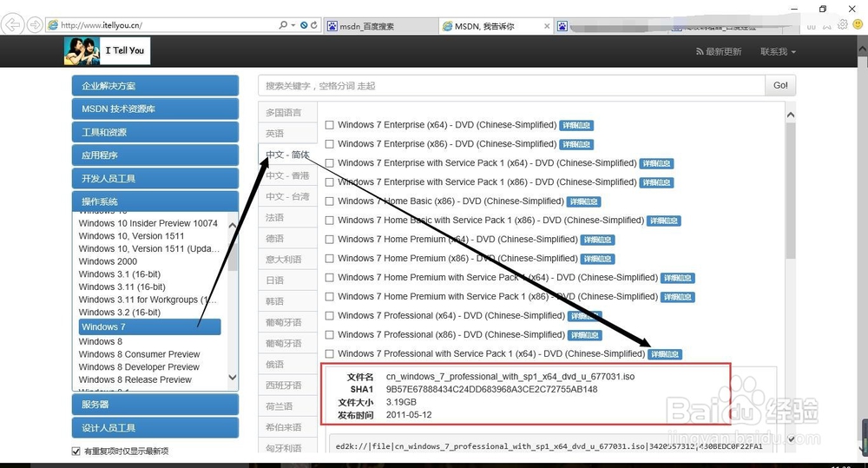Click the ed2k download link text
This screenshot has width=868, height=468.
pyautogui.click(x=549, y=446)
